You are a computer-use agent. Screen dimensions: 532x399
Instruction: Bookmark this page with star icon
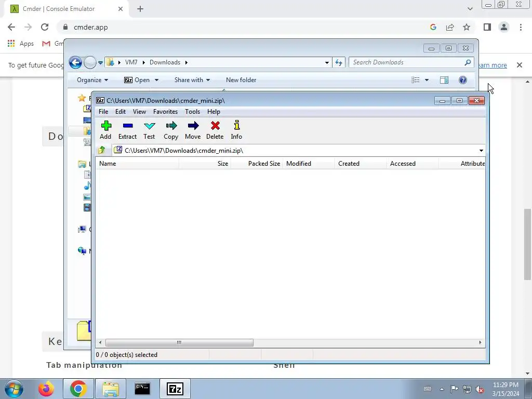(x=467, y=27)
